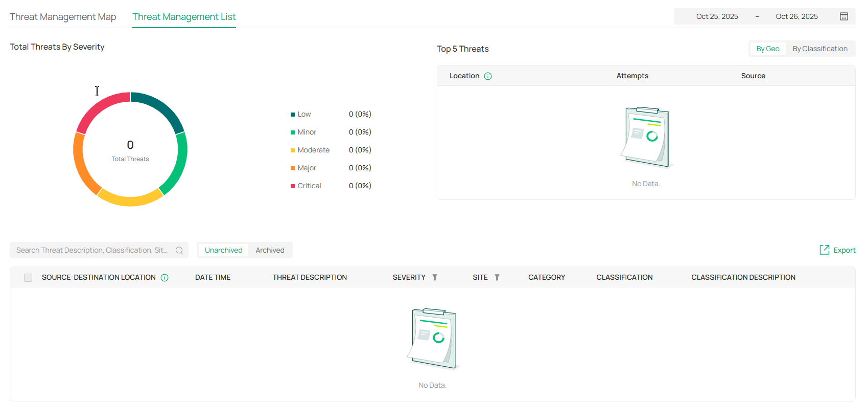Click the Moderate severity legend swatch
Screen dimensions: 868x402
click(293, 150)
